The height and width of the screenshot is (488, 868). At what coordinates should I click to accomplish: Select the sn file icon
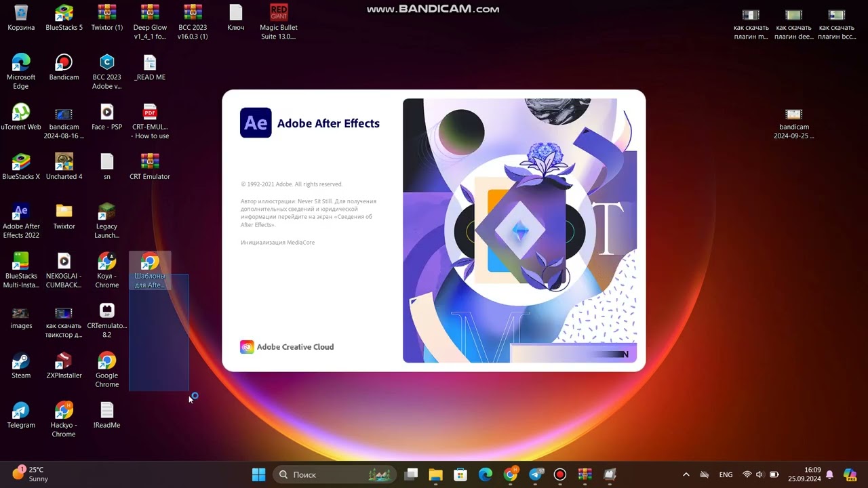(106, 167)
